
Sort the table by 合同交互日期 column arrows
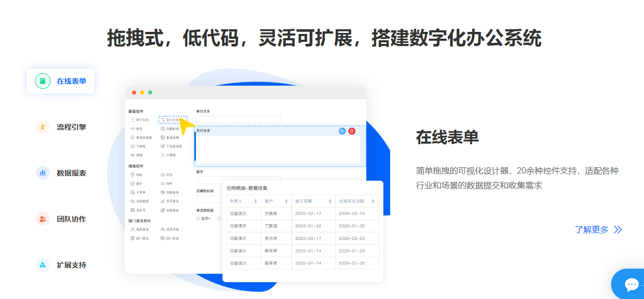coord(373,201)
